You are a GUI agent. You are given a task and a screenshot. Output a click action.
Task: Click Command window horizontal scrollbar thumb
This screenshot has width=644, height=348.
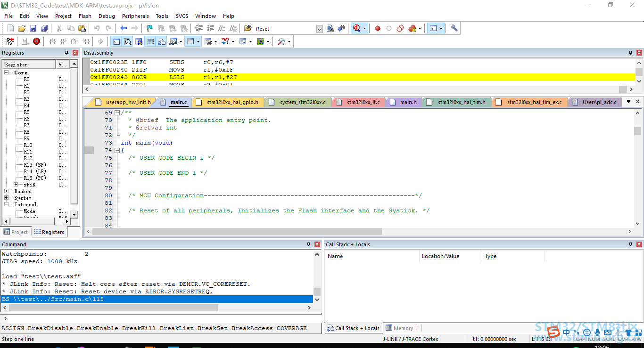point(113,308)
